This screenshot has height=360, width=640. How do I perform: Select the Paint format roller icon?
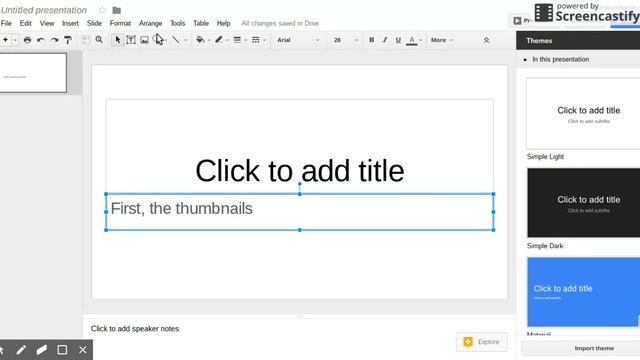tap(68, 40)
